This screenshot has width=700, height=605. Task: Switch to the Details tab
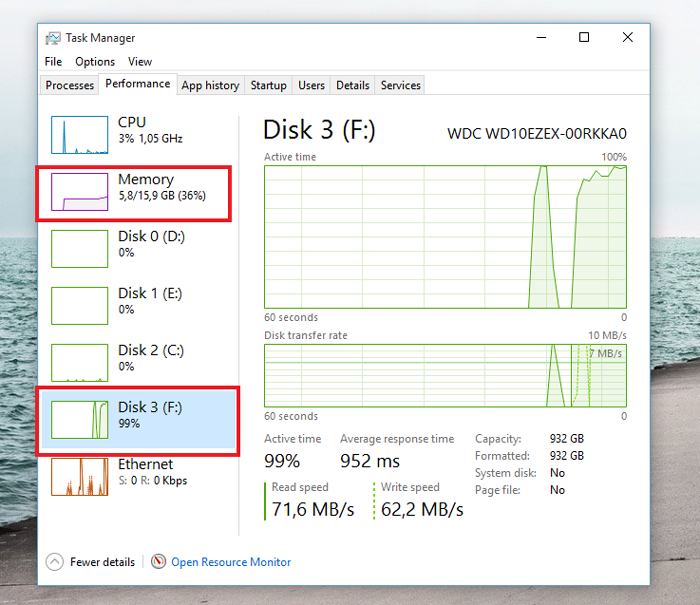[353, 85]
